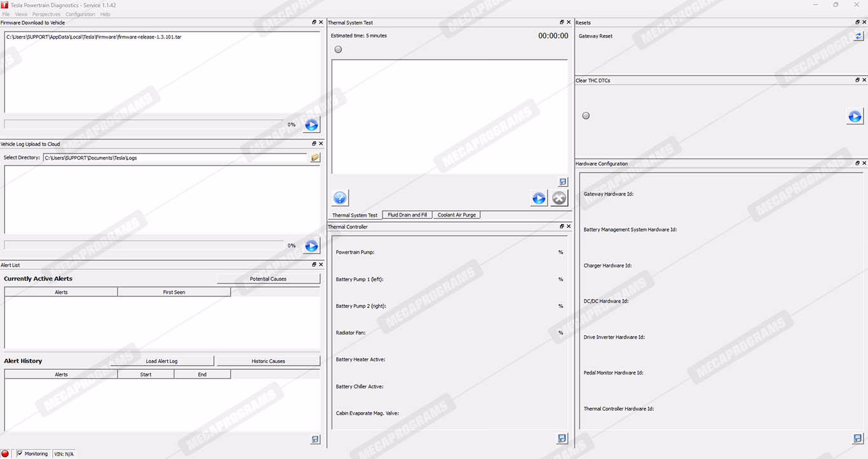Start vehicle log upload play icon
The height and width of the screenshot is (459, 868).
[x=311, y=246]
